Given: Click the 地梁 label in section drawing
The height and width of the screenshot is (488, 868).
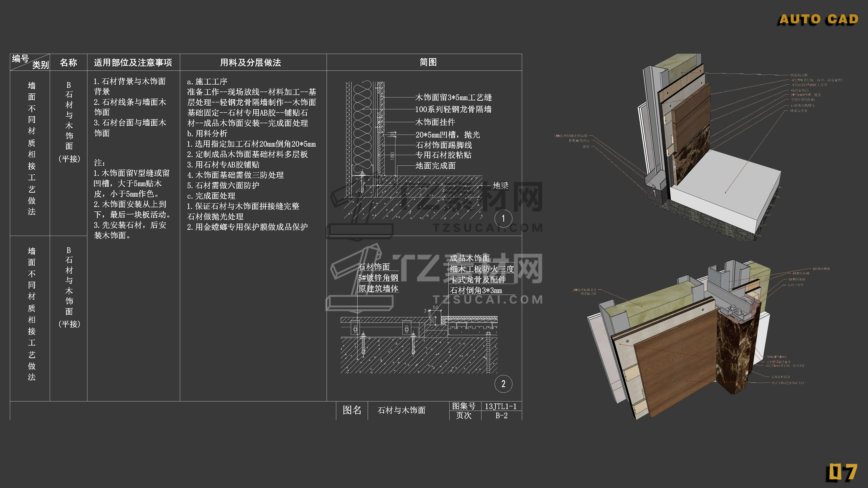Looking at the screenshot, I should [x=500, y=186].
